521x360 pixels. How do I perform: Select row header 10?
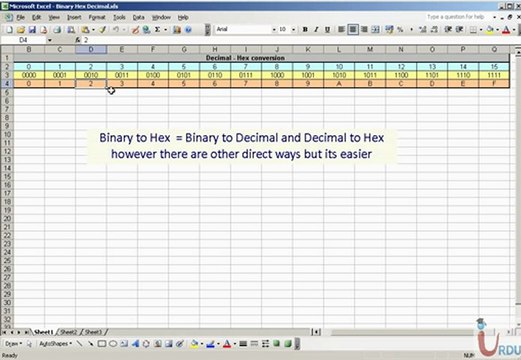pyautogui.click(x=7, y=134)
